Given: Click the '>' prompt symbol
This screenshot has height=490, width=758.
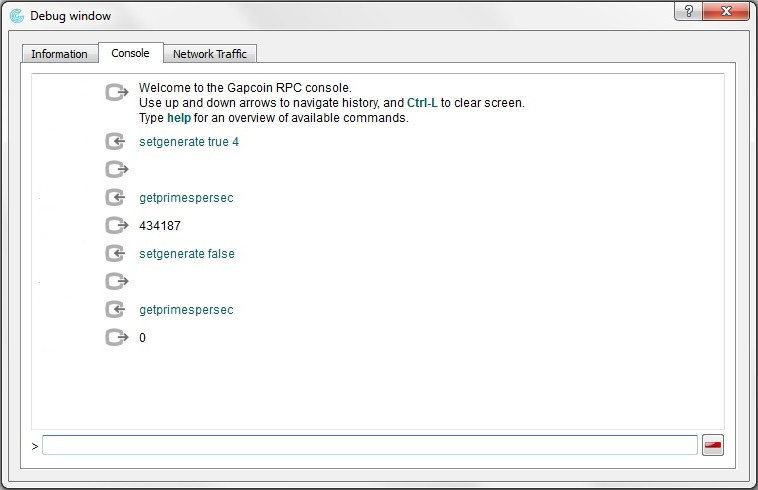Looking at the screenshot, I should pos(35,447).
